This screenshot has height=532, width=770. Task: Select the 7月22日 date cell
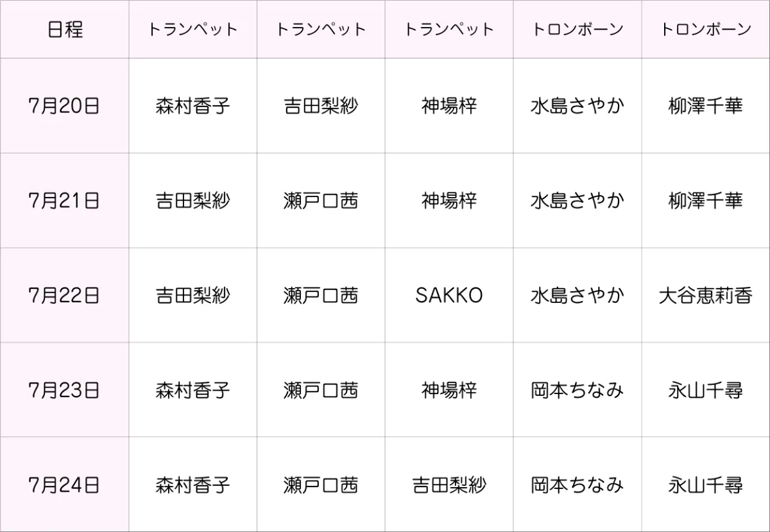tap(64, 295)
